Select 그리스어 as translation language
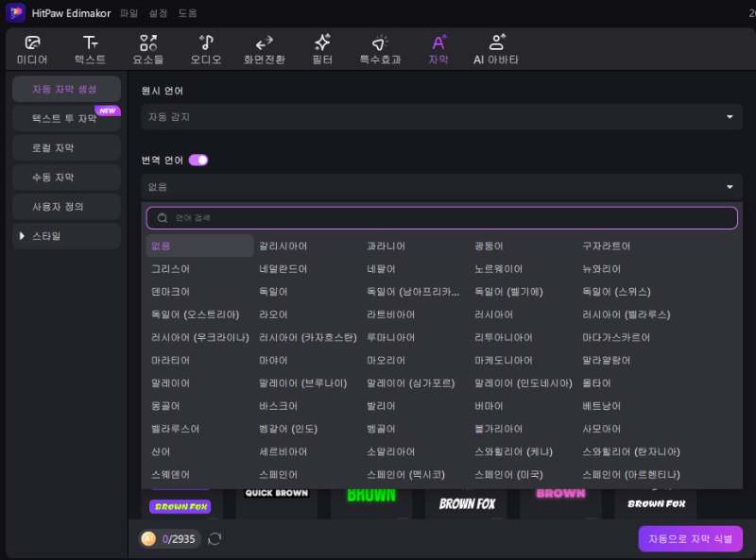This screenshot has height=560, width=756. 170,269
